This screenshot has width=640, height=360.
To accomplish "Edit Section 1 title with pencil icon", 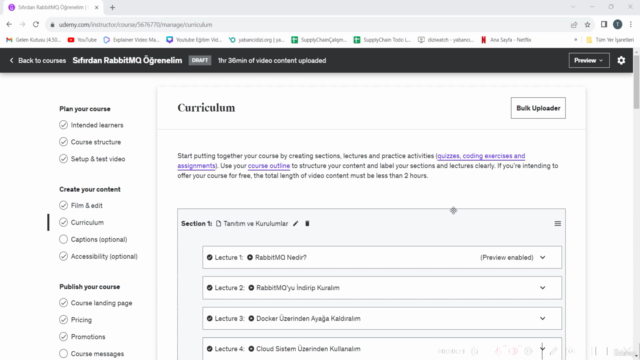I will click(296, 223).
